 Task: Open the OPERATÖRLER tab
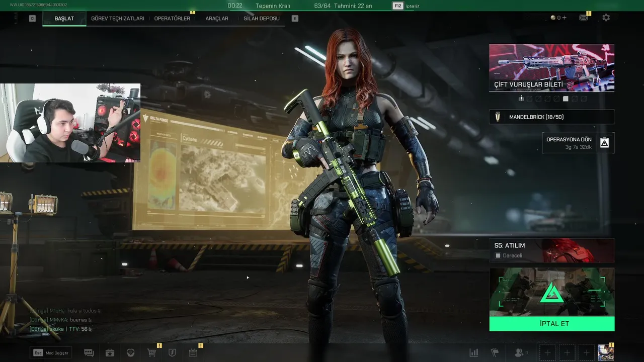point(172,19)
